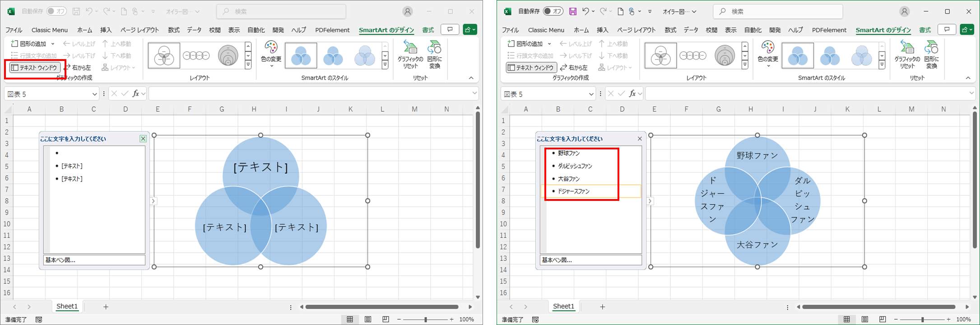Switch to 挿入 tab in left window
The image size is (980, 325).
pyautogui.click(x=106, y=30)
